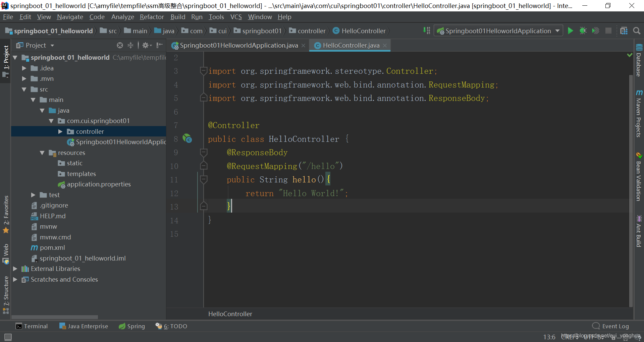Click the Project panel horizontal scrollbar

pos(55,317)
